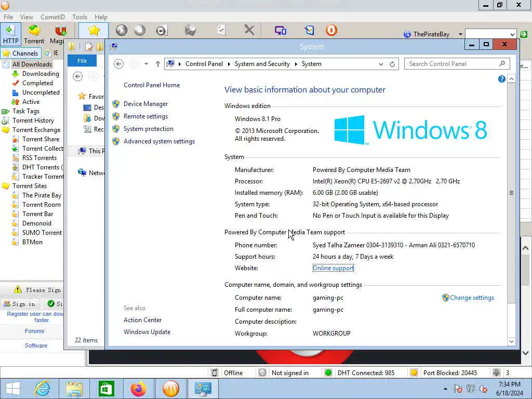Open the Software link
The width and height of the screenshot is (532, 399).
pyautogui.click(x=36, y=345)
